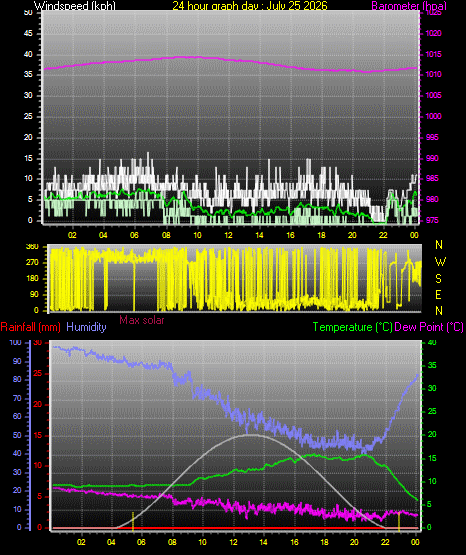Click the 'W' compass direction label
466x555 pixels.
pos(440,262)
